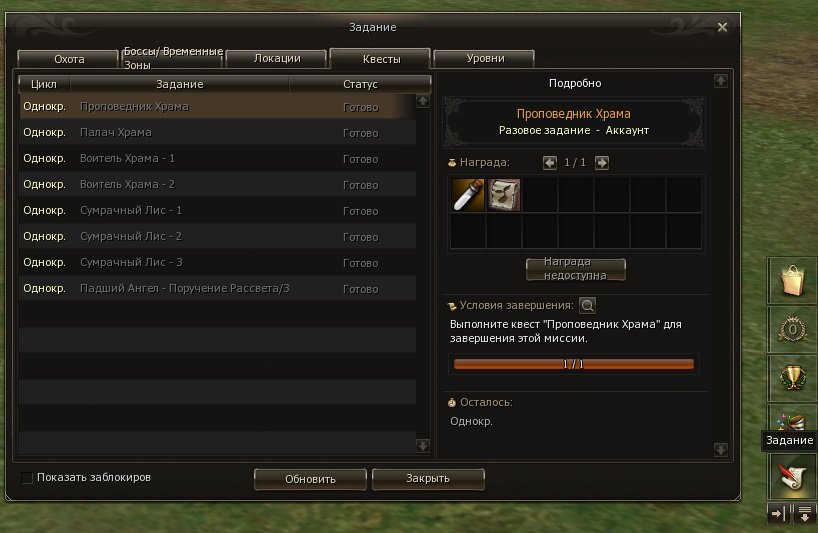Collapse sidebar with arrow-to-bar icon
Screen dimensions: 818x533
click(778, 514)
